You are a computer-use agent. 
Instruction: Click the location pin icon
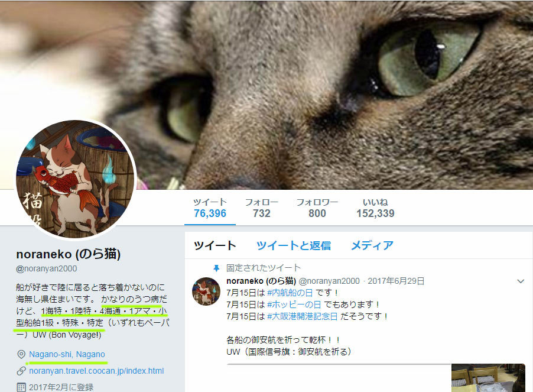21,354
